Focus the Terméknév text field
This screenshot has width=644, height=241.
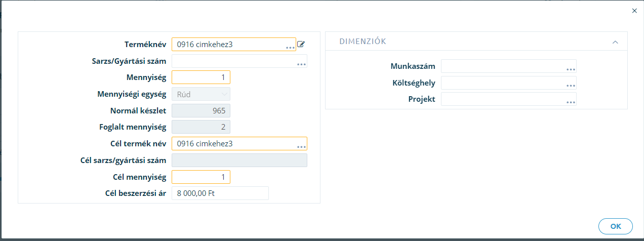[x=234, y=45]
